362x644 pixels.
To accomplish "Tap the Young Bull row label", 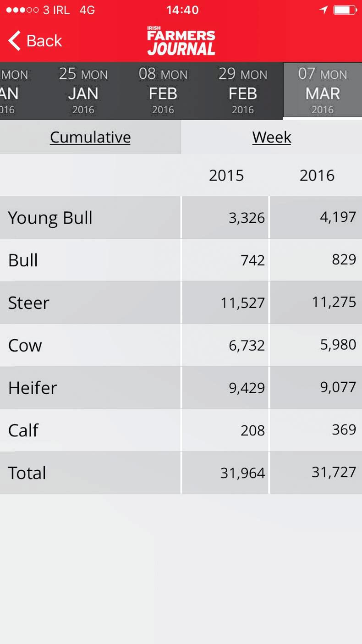I will tap(50, 218).
